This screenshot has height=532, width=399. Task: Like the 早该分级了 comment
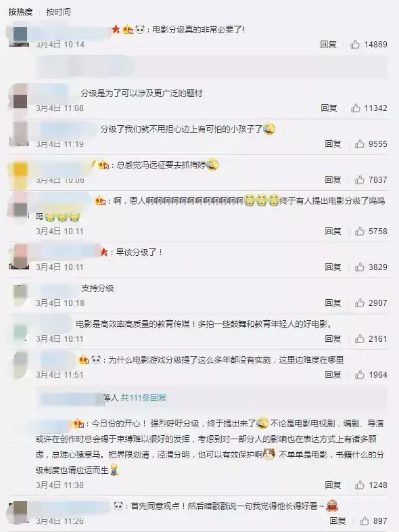pyautogui.click(x=359, y=267)
